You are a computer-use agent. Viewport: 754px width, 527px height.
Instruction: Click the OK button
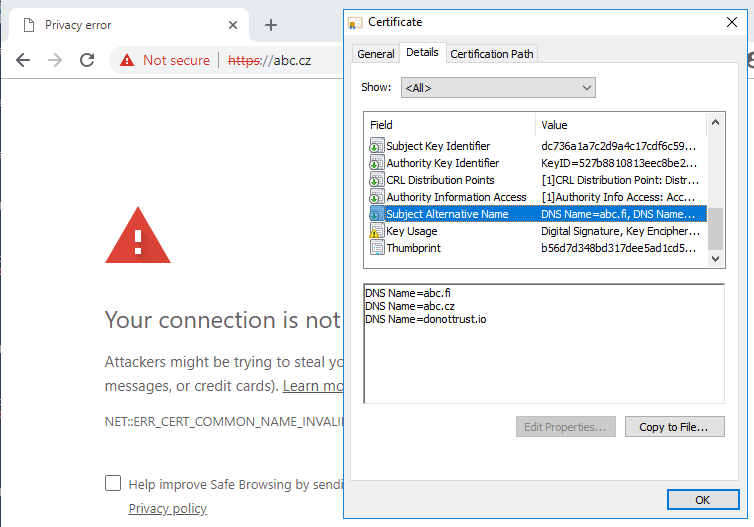(x=703, y=500)
